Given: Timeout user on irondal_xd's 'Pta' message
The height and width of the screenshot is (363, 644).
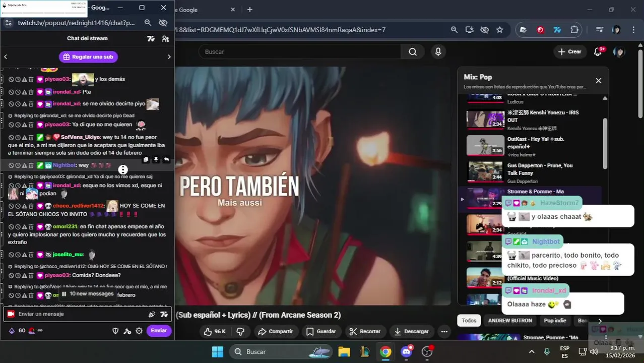Looking at the screenshot, I should click(18, 92).
